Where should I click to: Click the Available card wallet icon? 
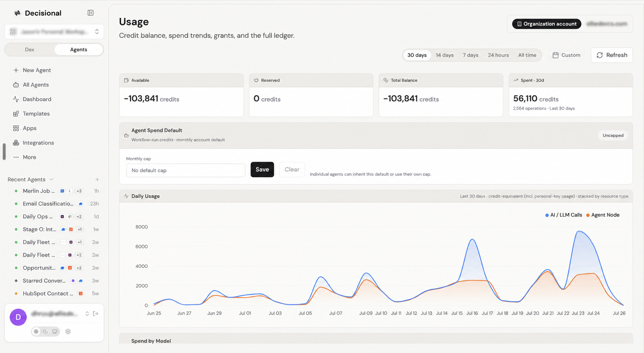click(126, 80)
